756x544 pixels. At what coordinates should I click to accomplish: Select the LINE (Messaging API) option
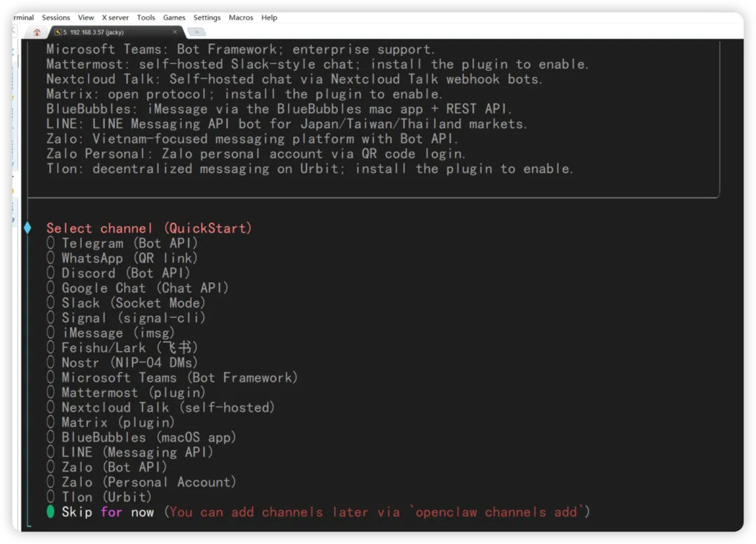pos(129,452)
